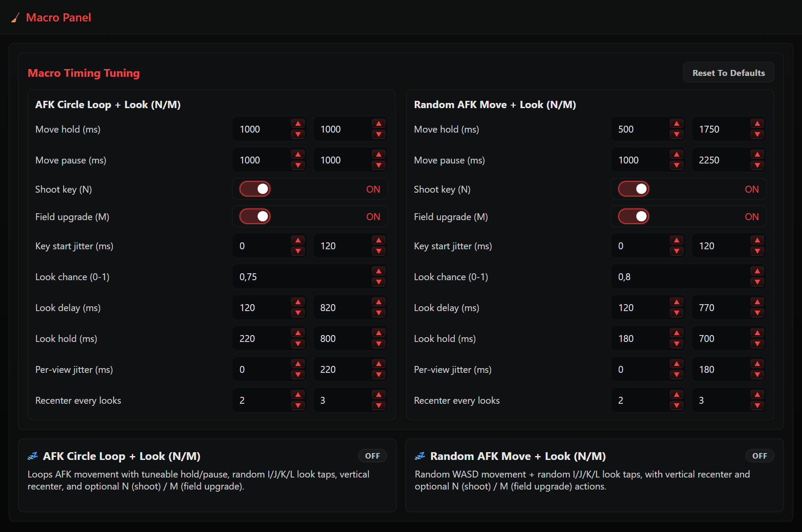Click the Macro Panel broom icon
The height and width of the screenshot is (532, 802).
(x=15, y=18)
